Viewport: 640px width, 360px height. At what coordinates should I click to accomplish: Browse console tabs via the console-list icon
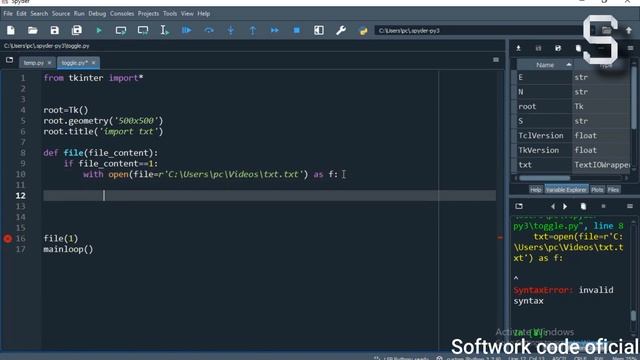coord(519,206)
